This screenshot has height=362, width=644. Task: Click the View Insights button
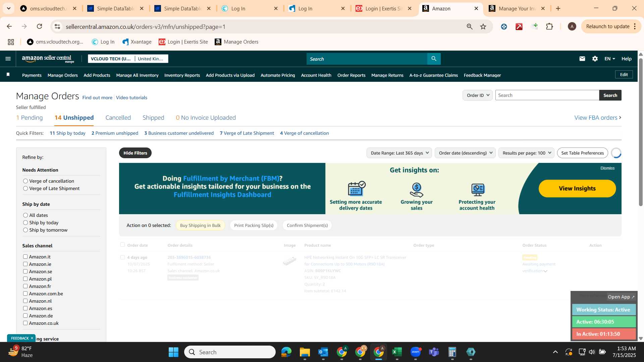pos(577,188)
